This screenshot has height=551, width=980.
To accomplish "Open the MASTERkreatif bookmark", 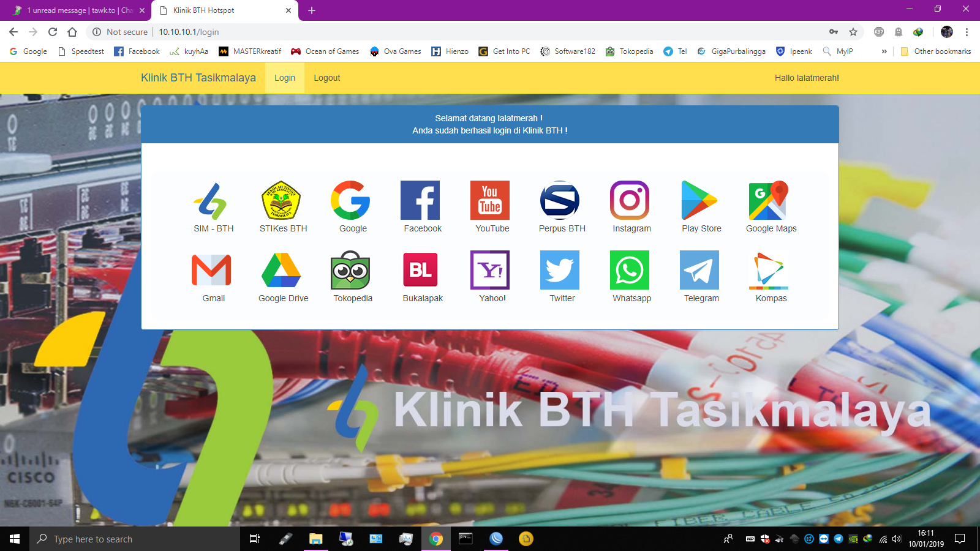I will (250, 51).
